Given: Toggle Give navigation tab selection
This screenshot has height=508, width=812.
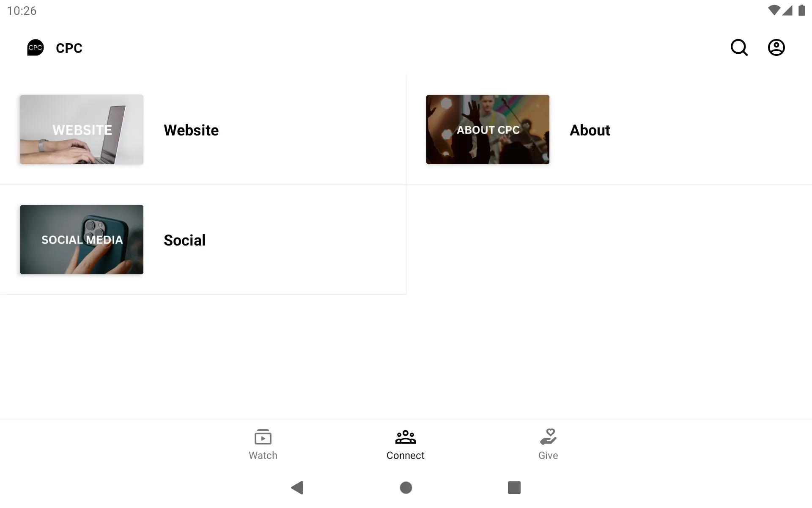Looking at the screenshot, I should tap(549, 444).
